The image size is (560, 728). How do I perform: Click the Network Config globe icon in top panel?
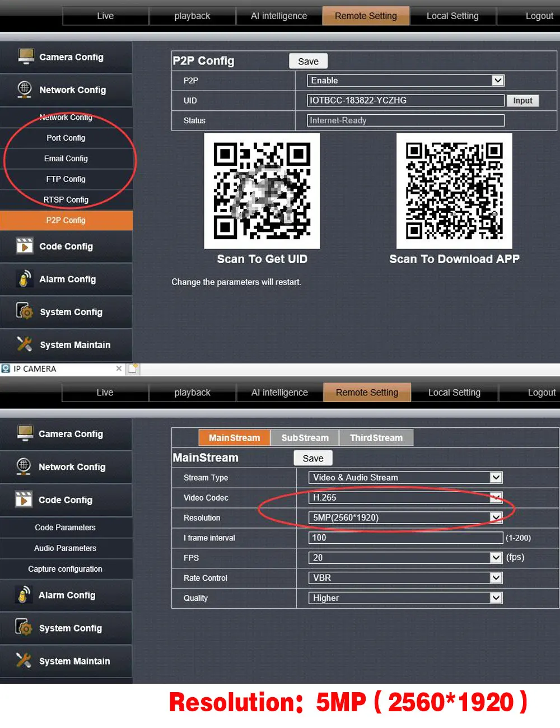pyautogui.click(x=25, y=90)
